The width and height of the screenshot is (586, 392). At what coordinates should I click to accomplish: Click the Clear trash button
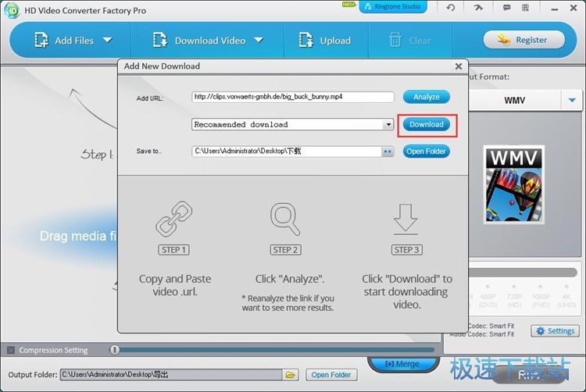pos(410,41)
